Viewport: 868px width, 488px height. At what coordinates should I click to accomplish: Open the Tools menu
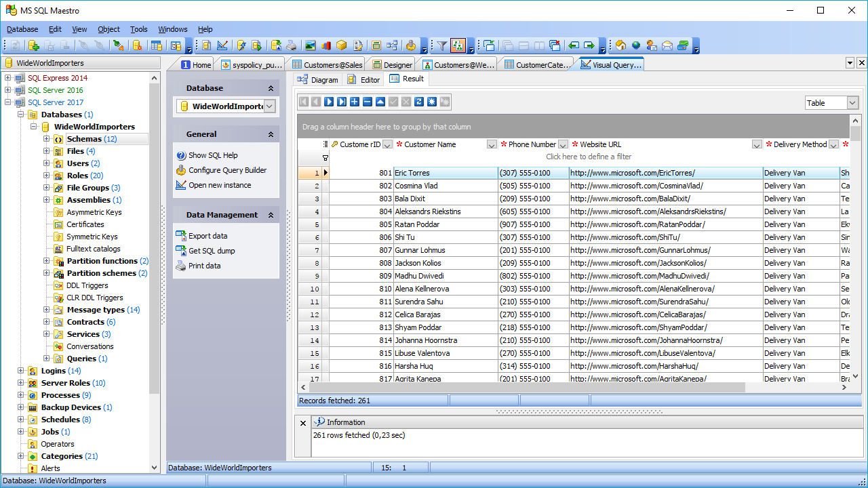(138, 29)
